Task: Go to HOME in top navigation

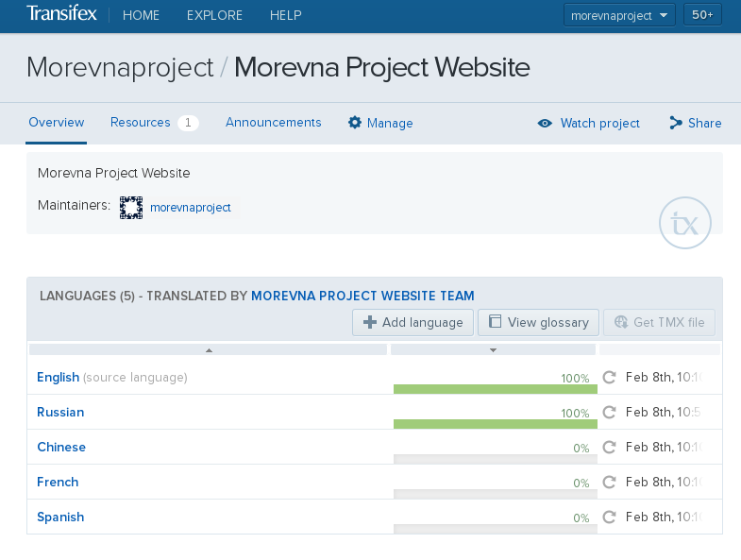Action: coord(141,15)
